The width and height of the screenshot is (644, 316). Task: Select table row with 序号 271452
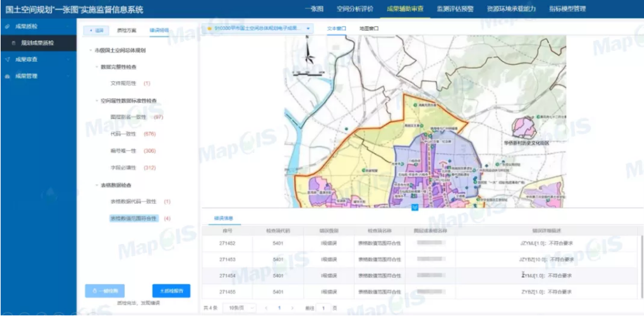pyautogui.click(x=421, y=243)
